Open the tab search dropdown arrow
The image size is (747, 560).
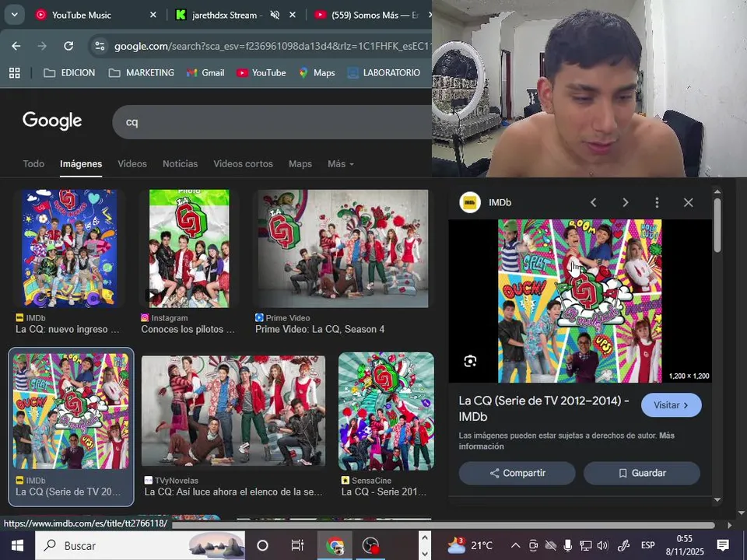(x=14, y=15)
